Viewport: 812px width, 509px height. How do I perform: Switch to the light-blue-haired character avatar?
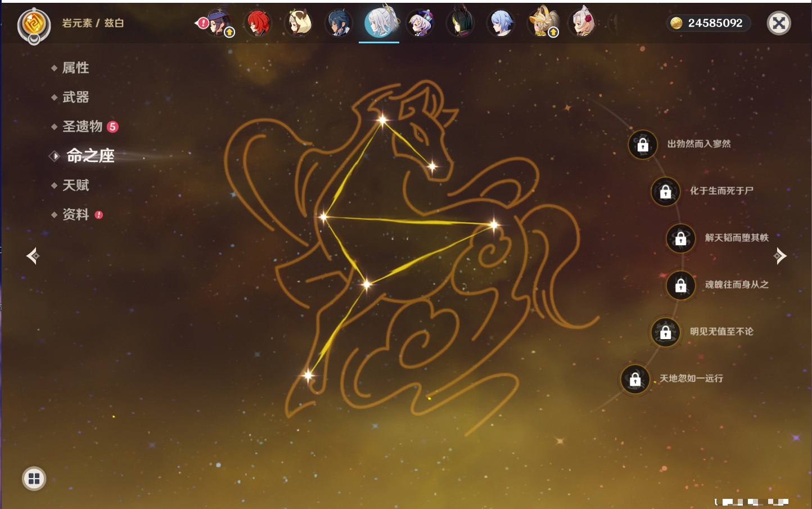(x=501, y=23)
